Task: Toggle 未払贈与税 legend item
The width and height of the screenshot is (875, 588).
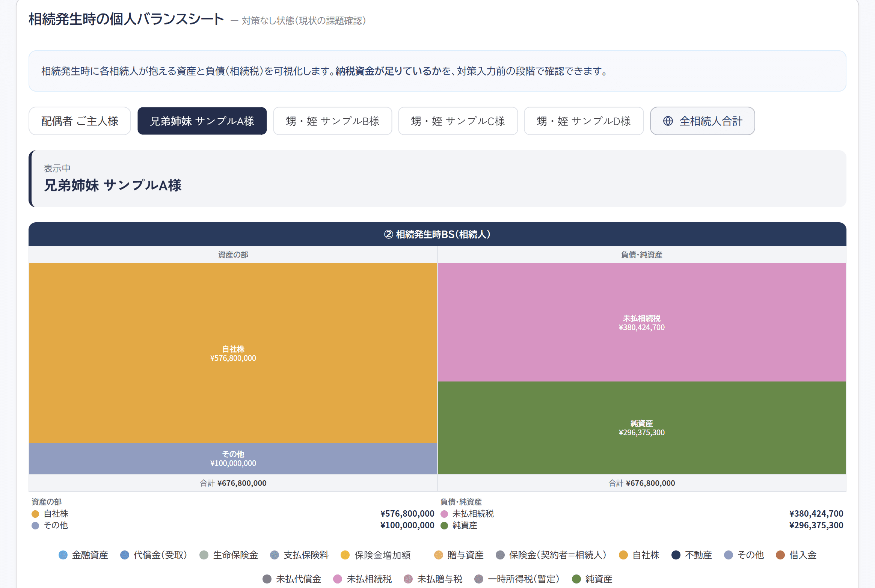Action: (433, 579)
